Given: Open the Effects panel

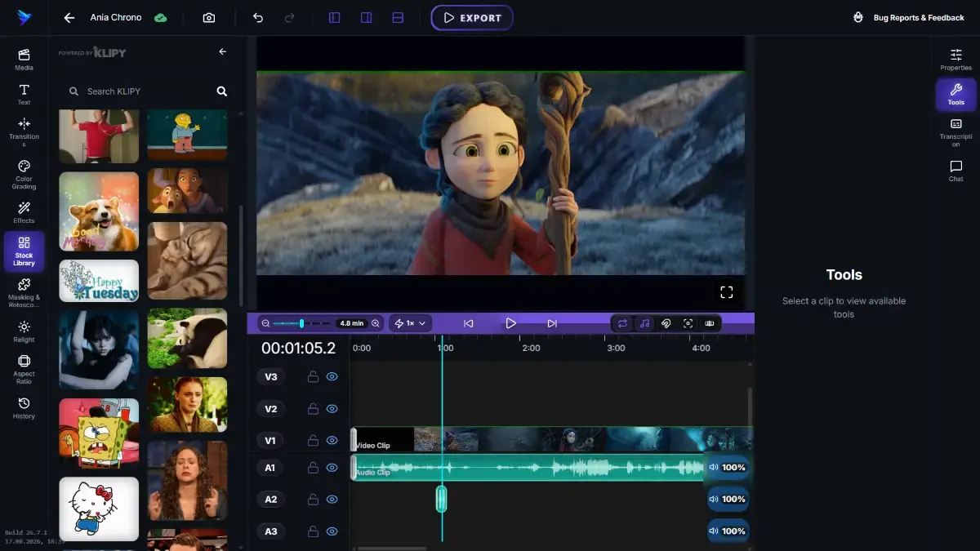Looking at the screenshot, I should (x=24, y=213).
